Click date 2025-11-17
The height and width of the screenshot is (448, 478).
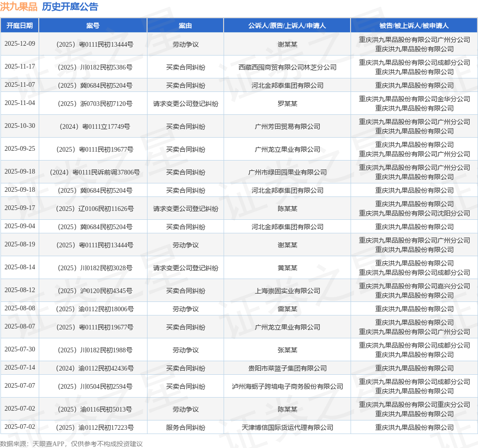[x=20, y=66]
